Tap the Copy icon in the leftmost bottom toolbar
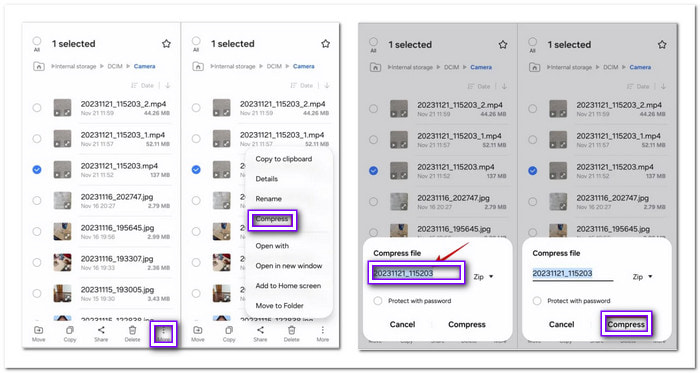Viewport: 700px width, 373px height. coord(70,333)
